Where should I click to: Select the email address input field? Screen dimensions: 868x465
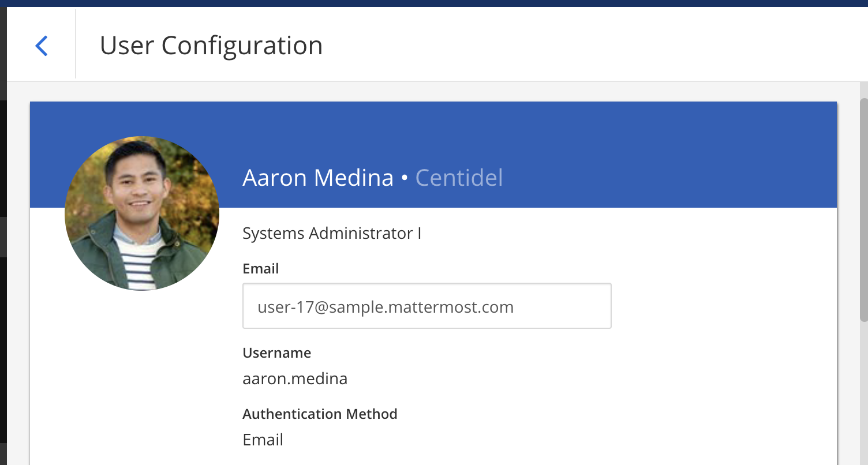pyautogui.click(x=426, y=306)
